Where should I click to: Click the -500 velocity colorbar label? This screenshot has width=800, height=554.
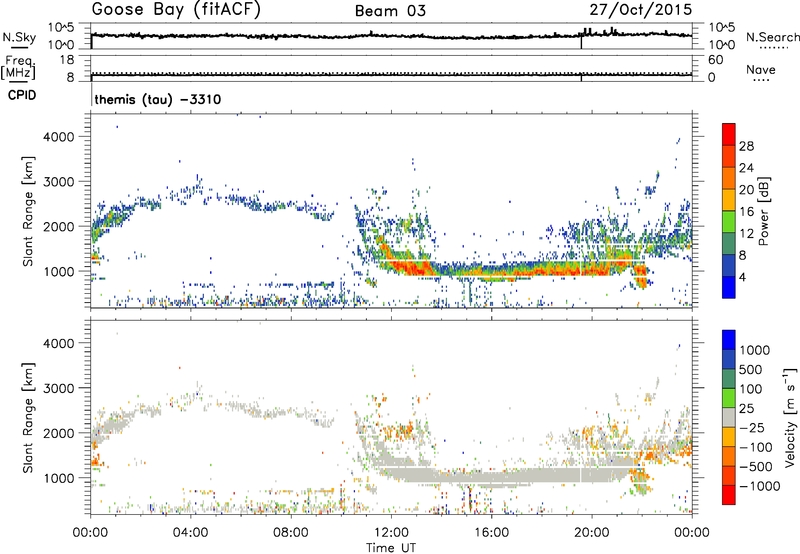[755, 467]
